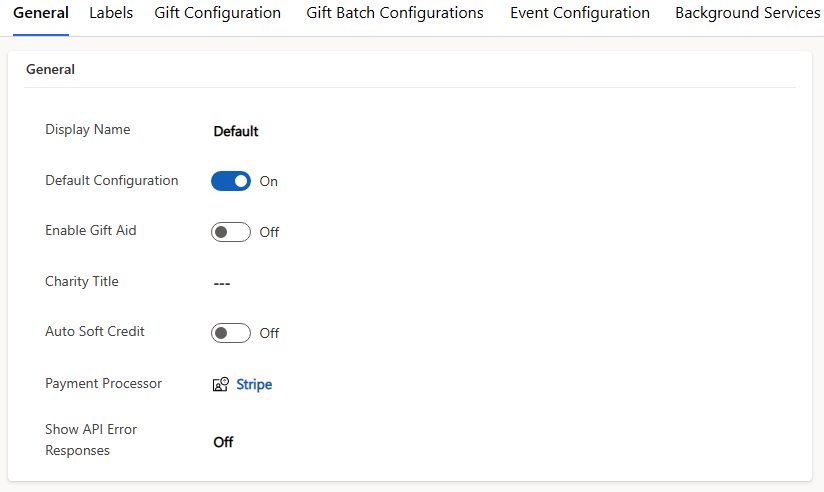The width and height of the screenshot is (824, 492).
Task: Toggle Default Configuration switch off
Action: 230,181
